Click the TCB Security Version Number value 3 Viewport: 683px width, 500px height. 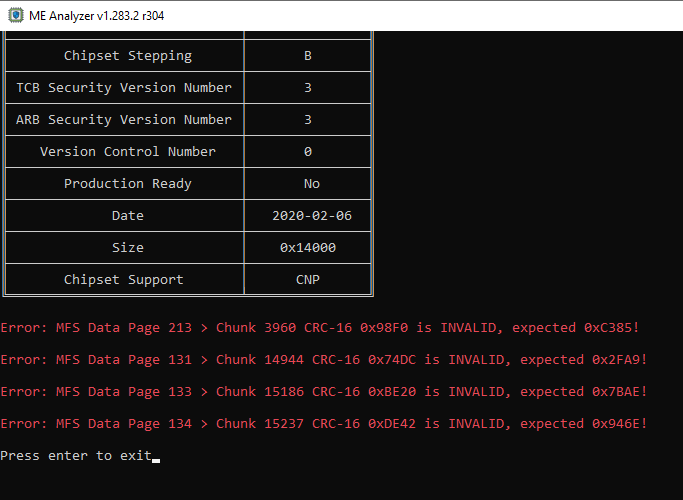(308, 88)
